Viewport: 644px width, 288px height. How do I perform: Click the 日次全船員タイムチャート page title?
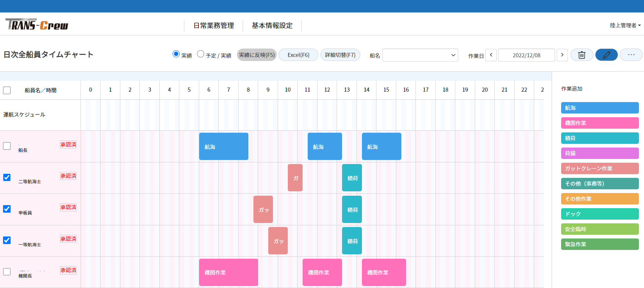48,55
